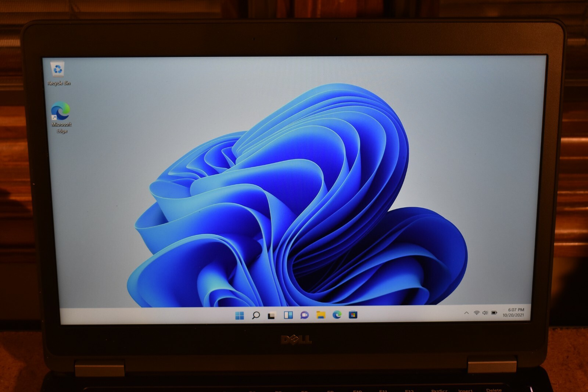
Task: Launch Microsoft Edge from the taskbar
Action: [337, 314]
